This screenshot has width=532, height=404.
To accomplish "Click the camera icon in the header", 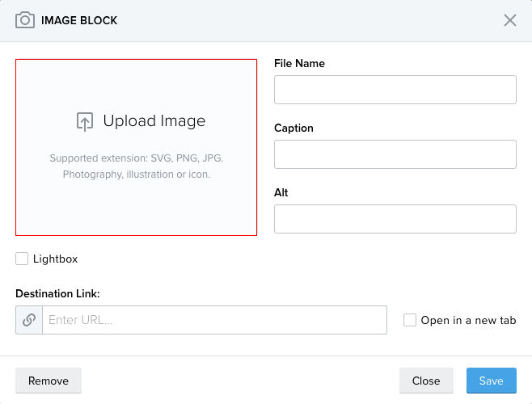I will tap(25, 20).
